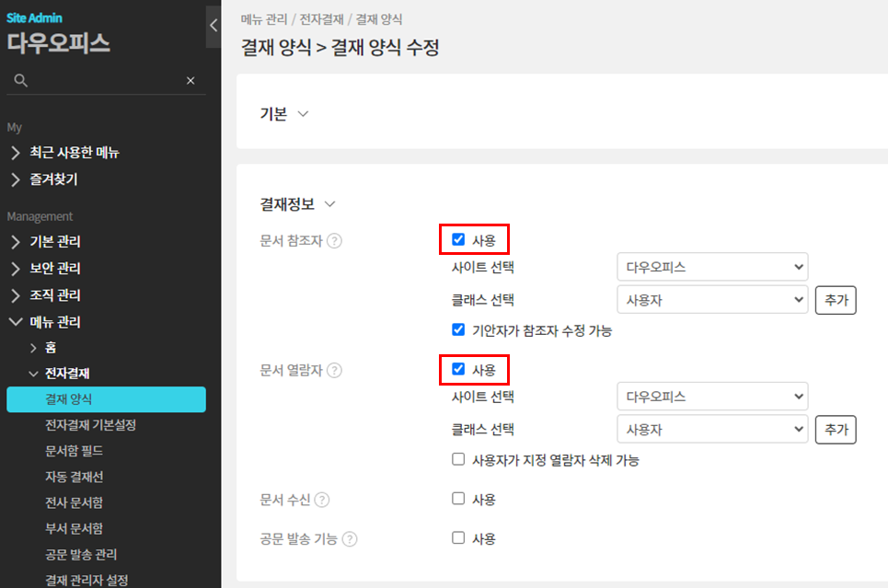Click 추가 button in 문서 열람자 section
The height and width of the screenshot is (588, 888).
pos(836,429)
